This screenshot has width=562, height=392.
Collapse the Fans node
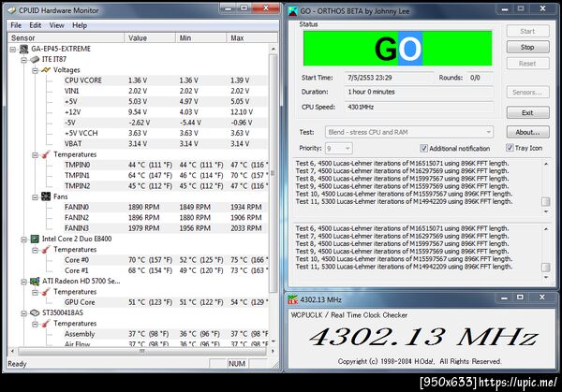[x=35, y=197]
